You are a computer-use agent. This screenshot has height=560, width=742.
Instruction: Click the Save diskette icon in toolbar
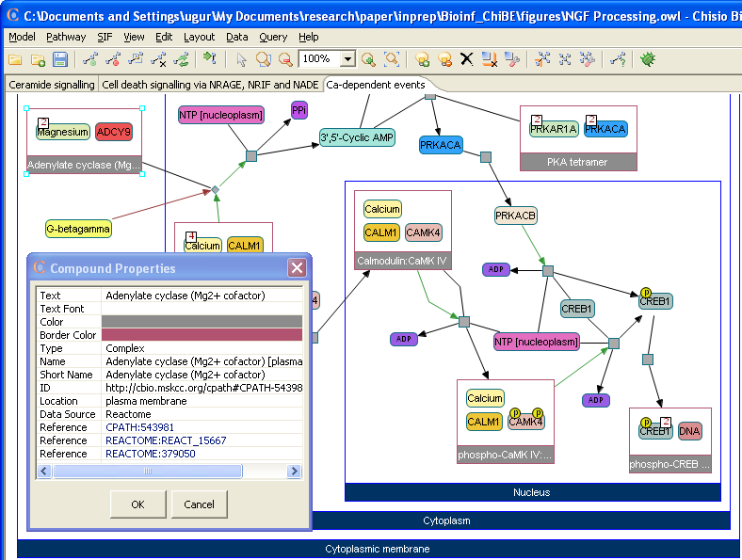[x=60, y=59]
